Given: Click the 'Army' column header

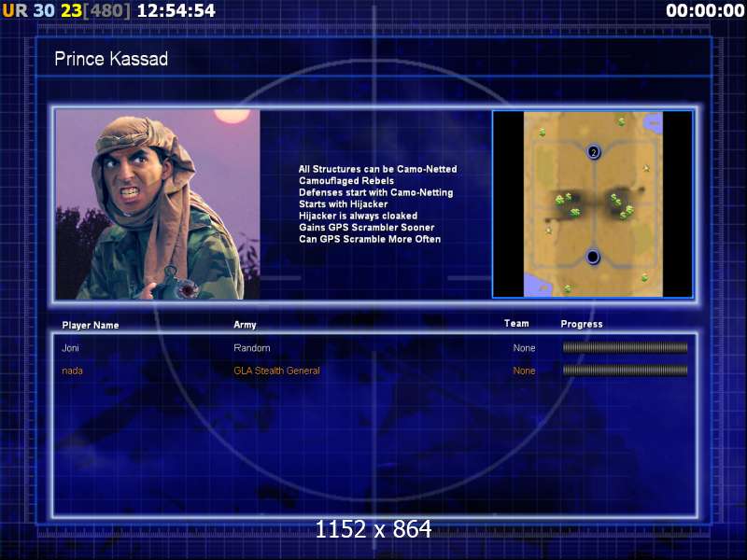Looking at the screenshot, I should tap(245, 325).
